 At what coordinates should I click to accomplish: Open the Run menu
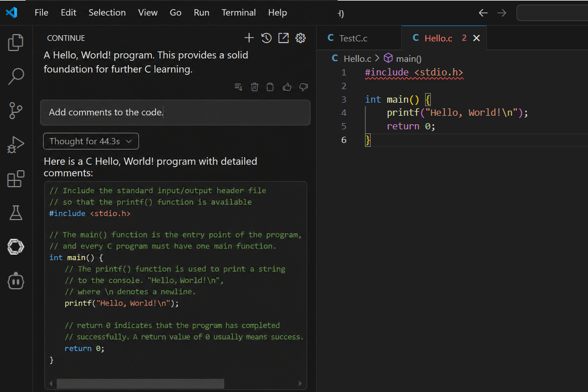tap(201, 12)
